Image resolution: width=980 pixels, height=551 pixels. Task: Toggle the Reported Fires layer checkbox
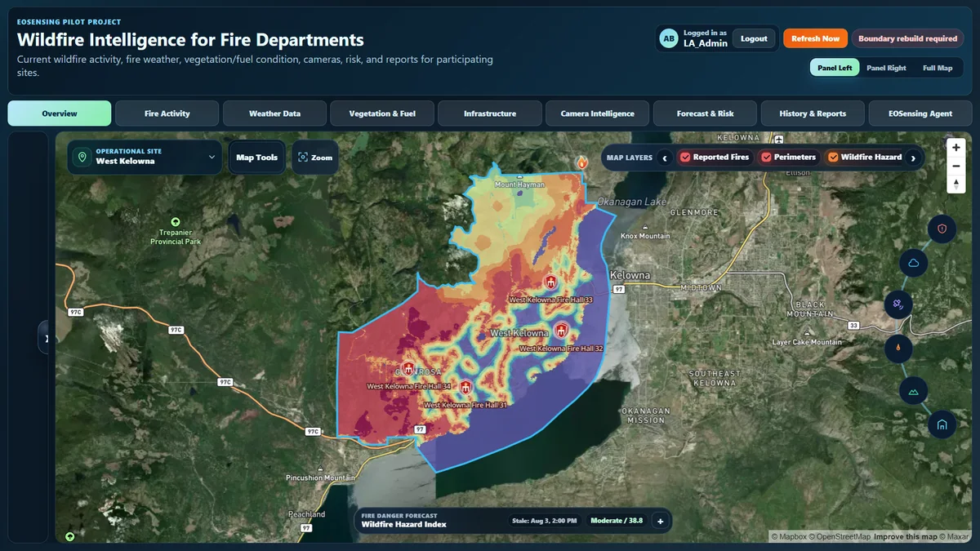685,158
